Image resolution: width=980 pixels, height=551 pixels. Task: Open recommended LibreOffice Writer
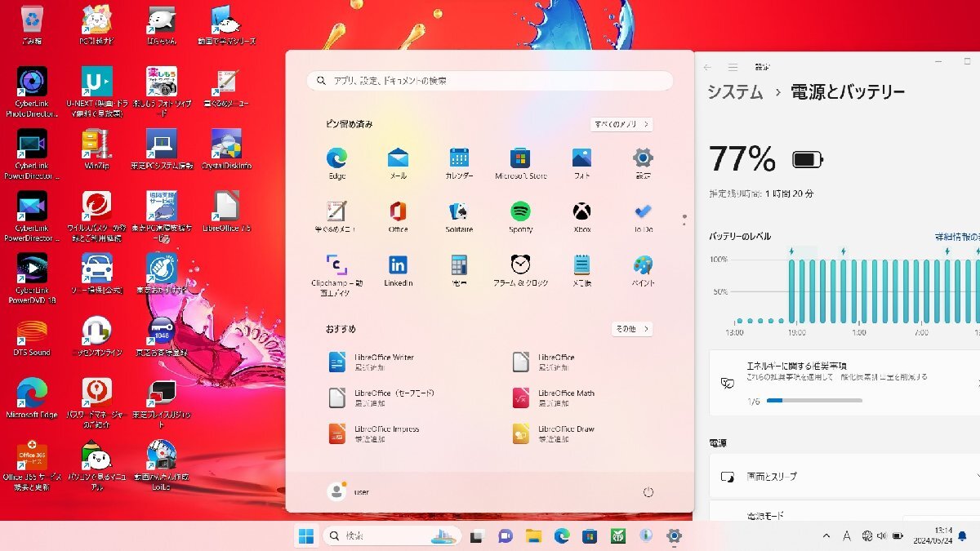point(372,362)
